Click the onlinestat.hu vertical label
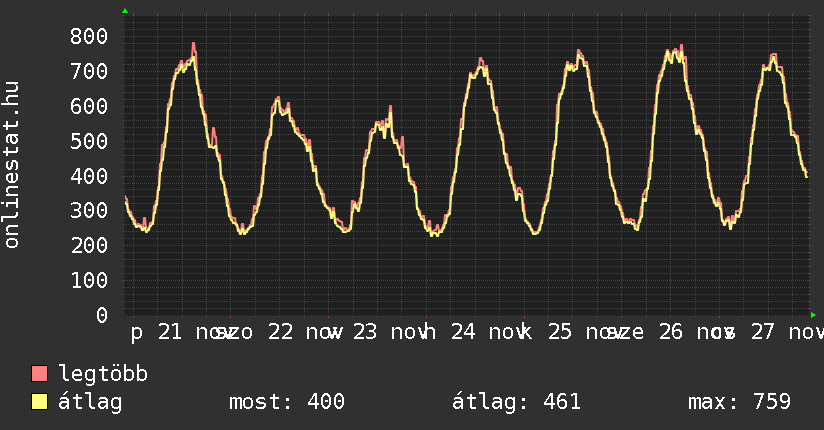Screen dimensions: 824x430 coord(12,165)
